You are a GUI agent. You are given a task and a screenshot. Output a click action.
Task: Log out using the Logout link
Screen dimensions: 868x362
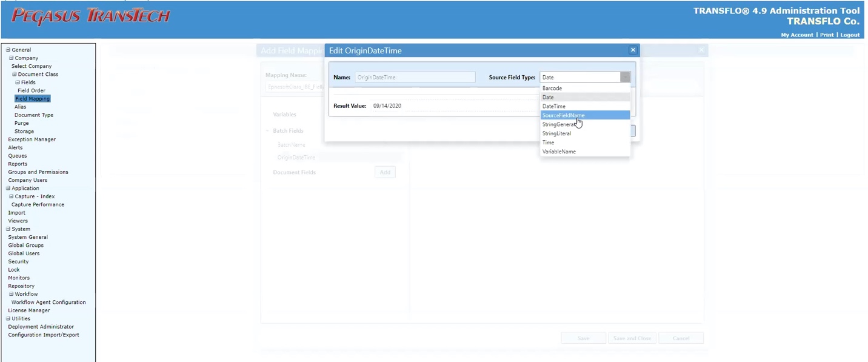coord(850,35)
